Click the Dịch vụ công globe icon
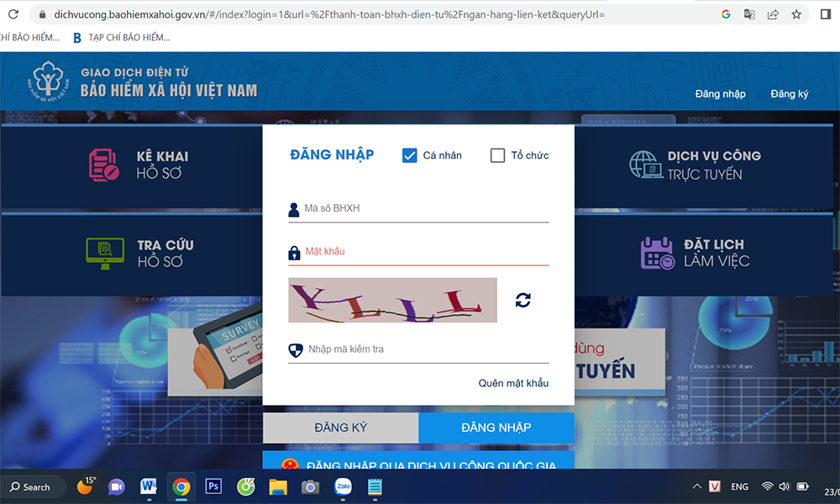This screenshot has height=504, width=840. point(645,165)
